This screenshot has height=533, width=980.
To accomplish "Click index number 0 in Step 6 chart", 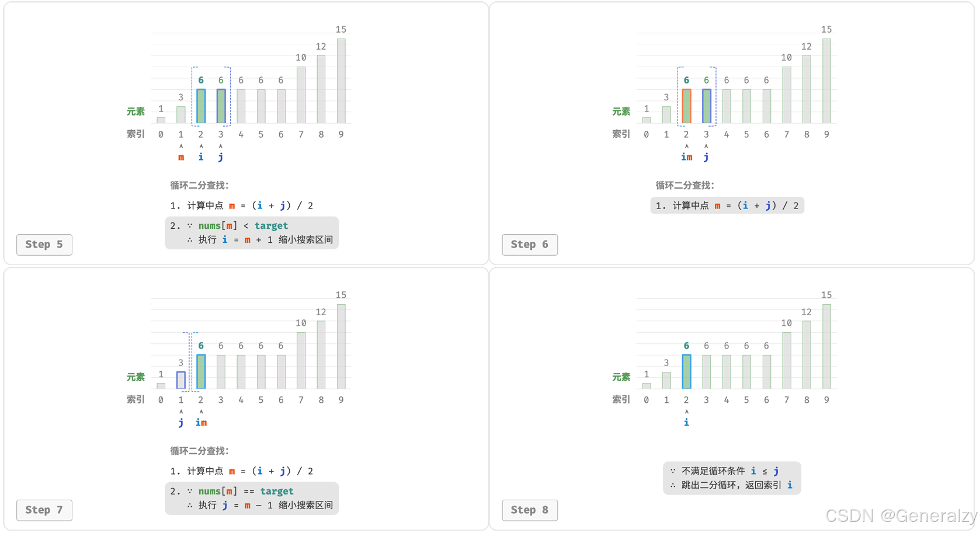I will pyautogui.click(x=647, y=134).
